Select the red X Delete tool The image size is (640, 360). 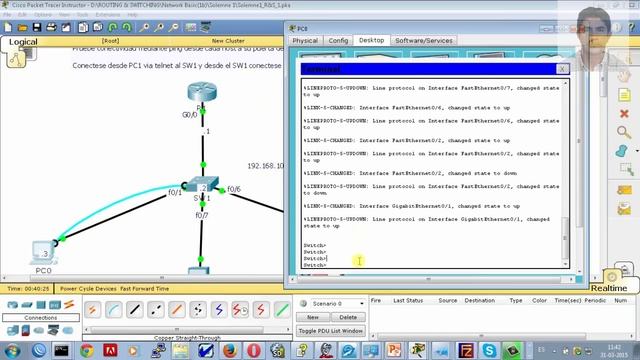[624, 113]
